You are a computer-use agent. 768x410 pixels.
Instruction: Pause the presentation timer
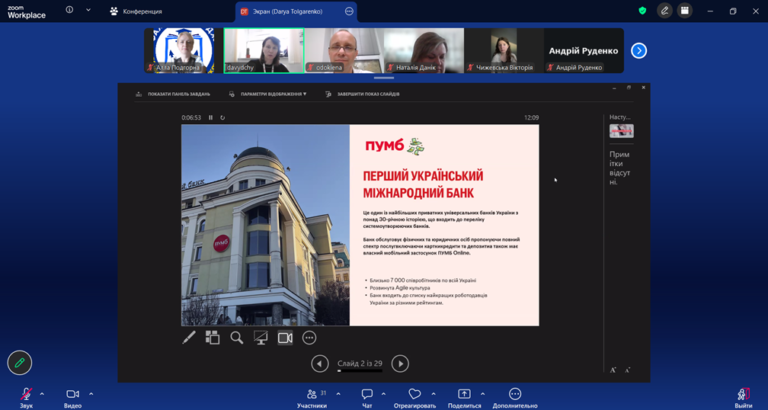tap(211, 118)
